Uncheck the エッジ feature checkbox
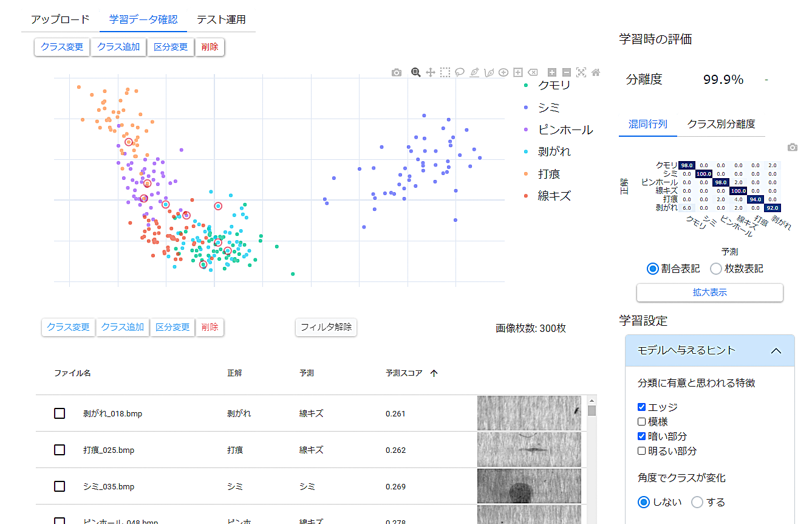Screen dimensions: 812x524 point(642,407)
